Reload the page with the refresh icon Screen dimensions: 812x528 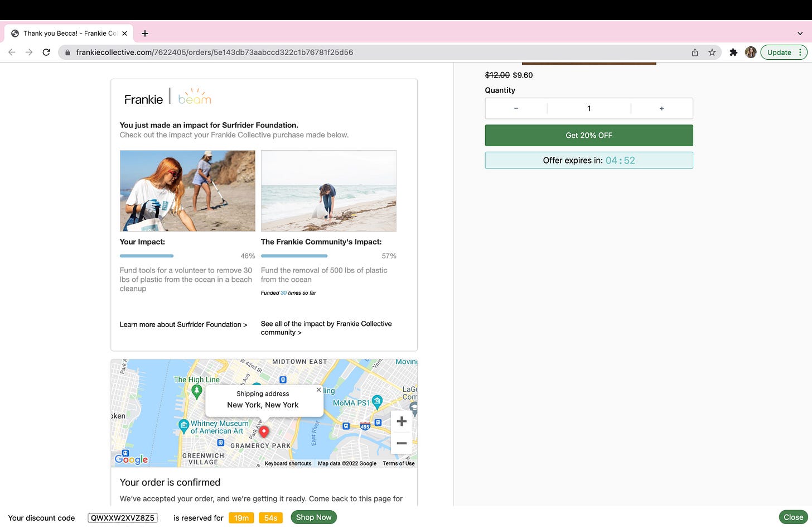pyautogui.click(x=46, y=52)
